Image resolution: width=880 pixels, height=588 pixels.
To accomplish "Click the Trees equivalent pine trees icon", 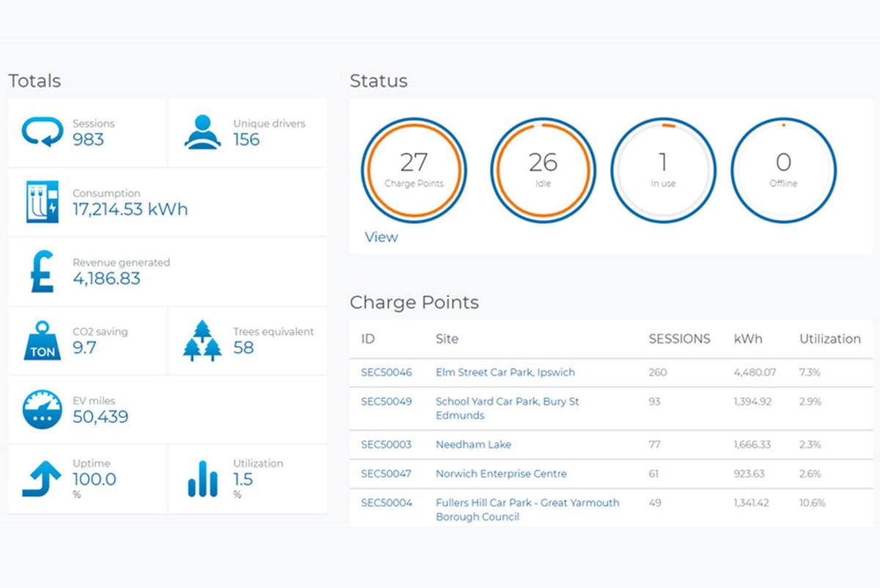I will (x=202, y=341).
